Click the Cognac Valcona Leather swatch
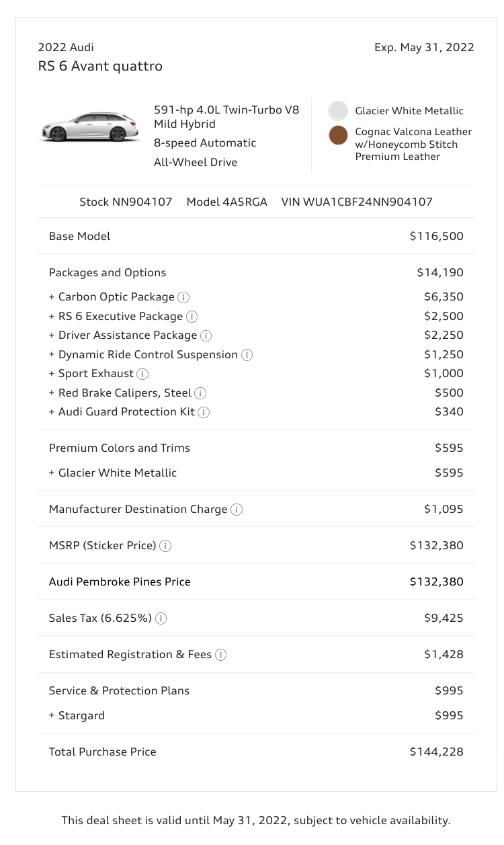Viewport: 504px width, 845px height. [x=338, y=135]
